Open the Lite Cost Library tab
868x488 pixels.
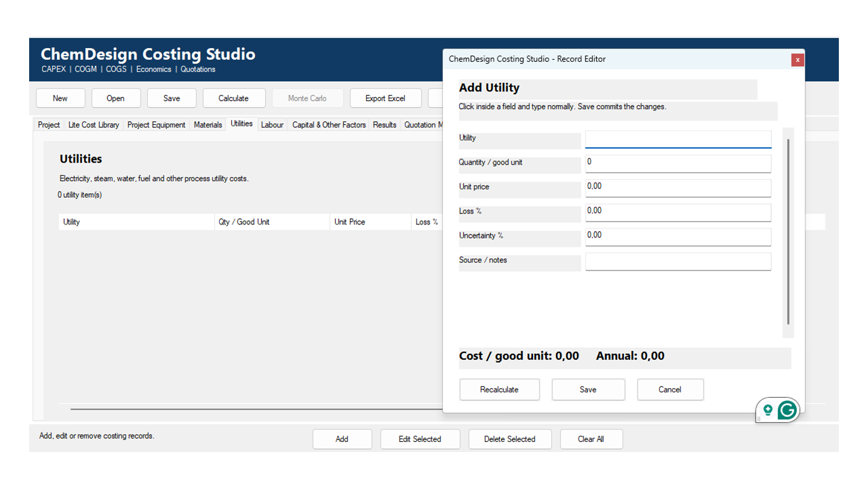point(94,125)
